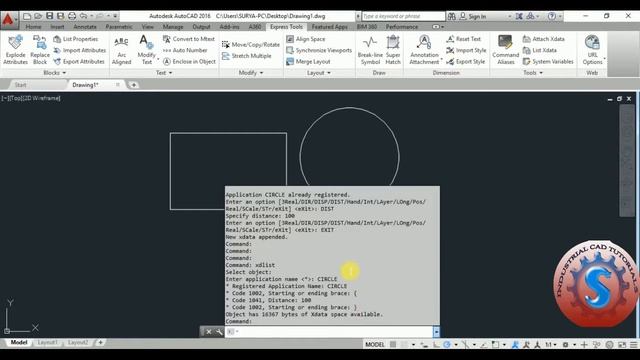The width and height of the screenshot is (640, 360).
Task: Toggle polar tracking in status bar
Action: 447,344
